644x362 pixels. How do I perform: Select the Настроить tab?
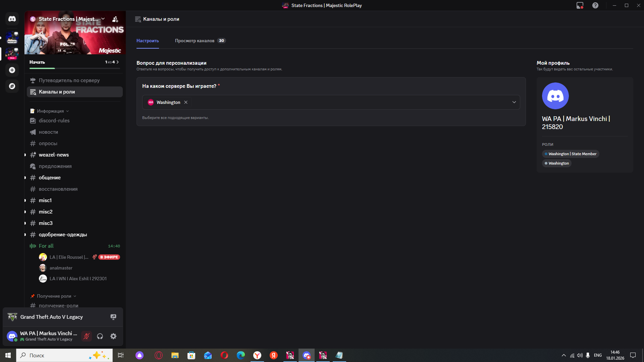coord(148,41)
